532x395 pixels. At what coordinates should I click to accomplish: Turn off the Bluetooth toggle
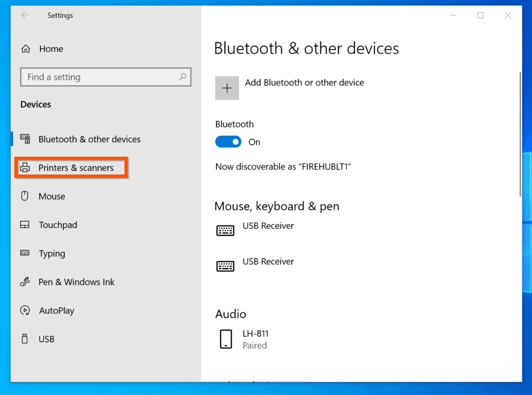(228, 142)
